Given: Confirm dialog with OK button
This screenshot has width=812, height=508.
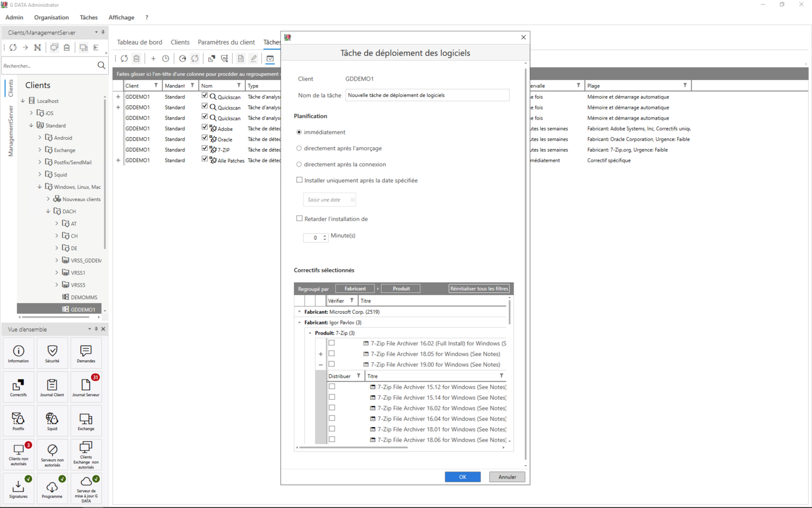Looking at the screenshot, I should coord(462,477).
